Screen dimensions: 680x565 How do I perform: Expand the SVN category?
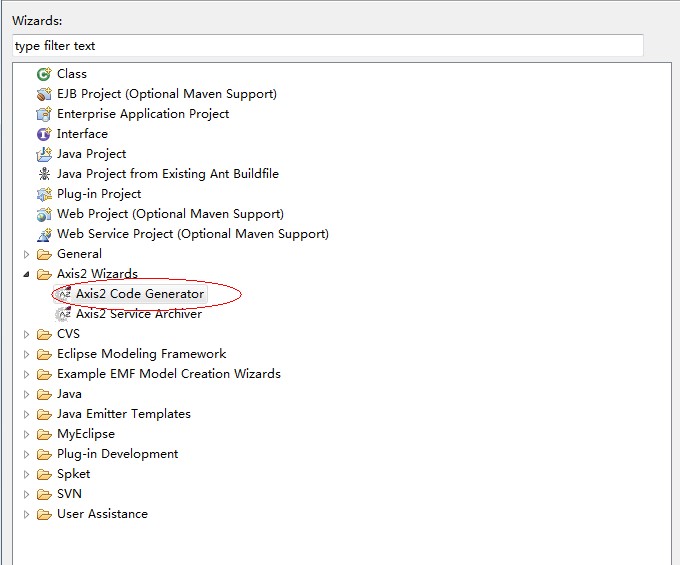[x=26, y=494]
